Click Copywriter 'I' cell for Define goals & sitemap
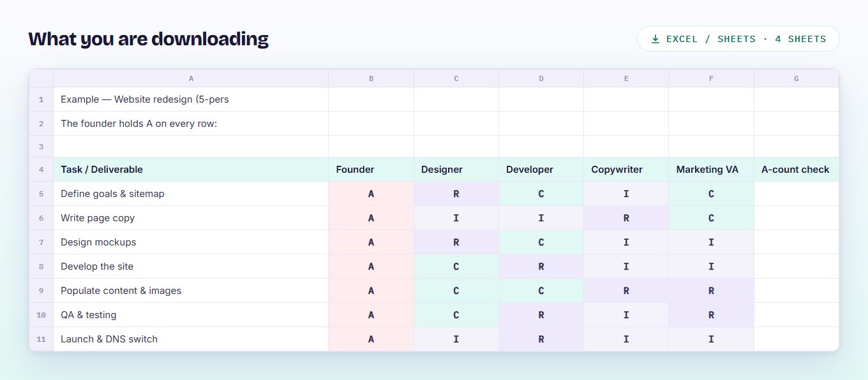868x380 pixels. click(x=626, y=194)
